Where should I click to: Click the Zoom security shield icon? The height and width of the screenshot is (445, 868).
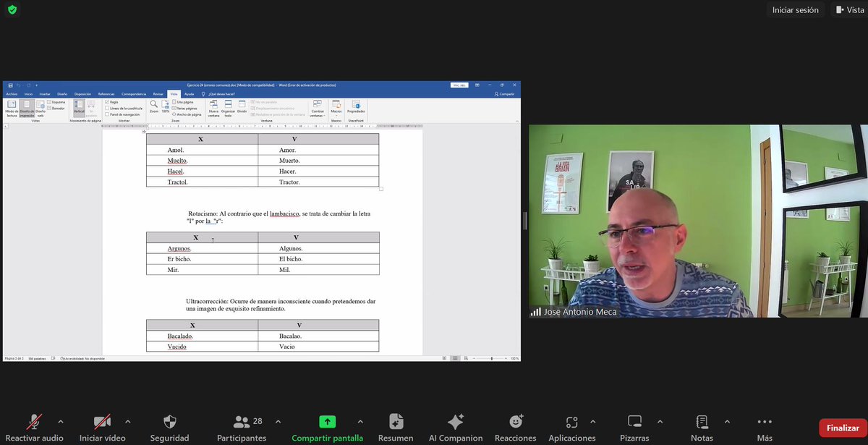(12, 10)
